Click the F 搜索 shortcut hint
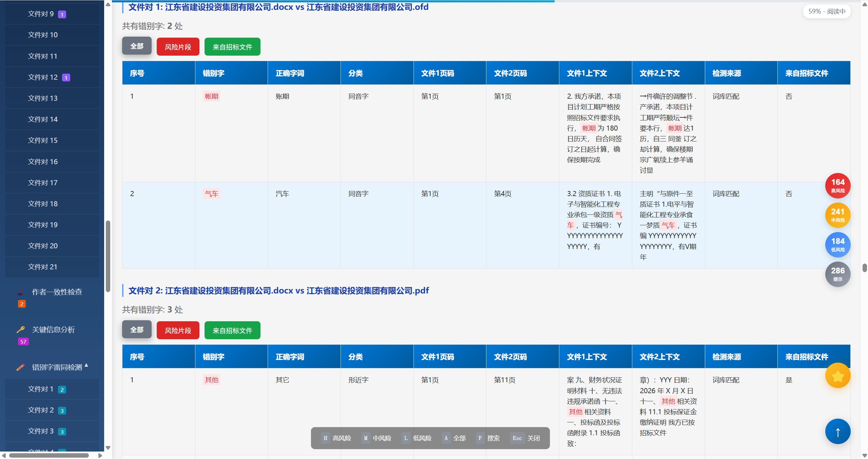 [x=488, y=438]
